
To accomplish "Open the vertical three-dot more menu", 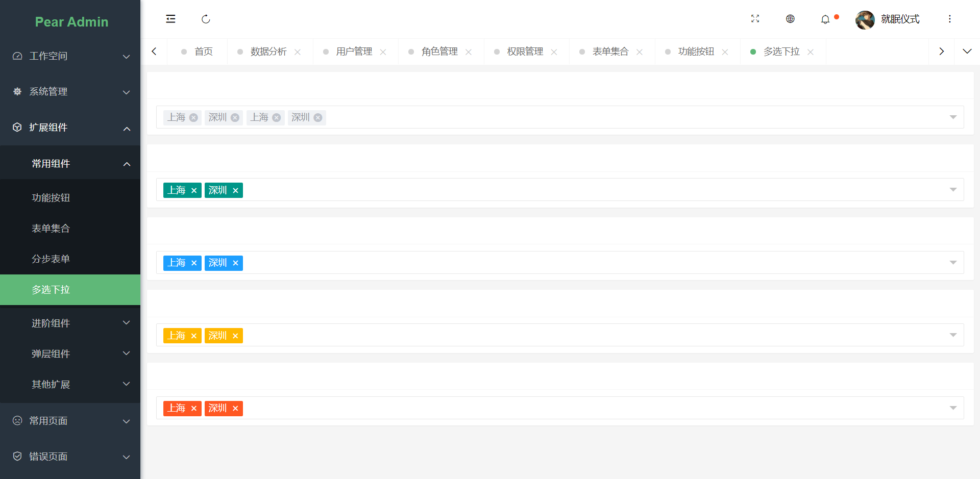I will click(949, 19).
